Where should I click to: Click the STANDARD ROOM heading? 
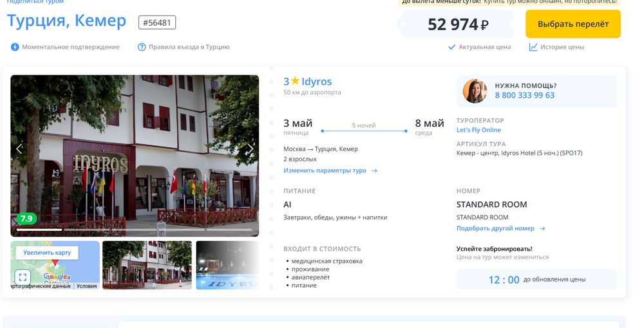click(x=491, y=205)
